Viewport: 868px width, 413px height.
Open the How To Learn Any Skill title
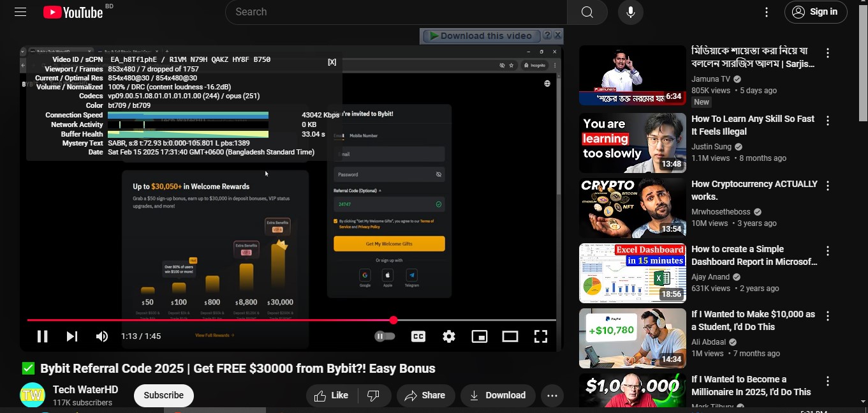(x=753, y=125)
